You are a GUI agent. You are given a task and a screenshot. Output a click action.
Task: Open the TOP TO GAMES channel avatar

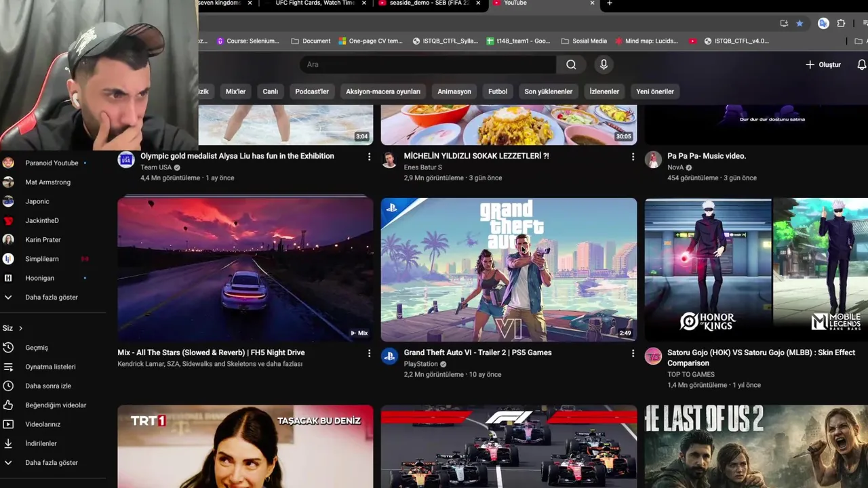[x=653, y=357]
